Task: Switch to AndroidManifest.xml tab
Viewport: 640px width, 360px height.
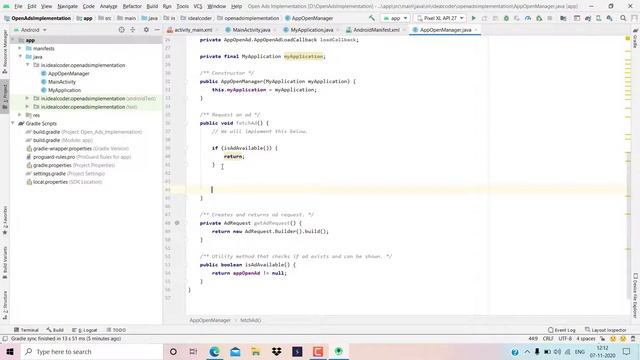Action: [x=376, y=30]
